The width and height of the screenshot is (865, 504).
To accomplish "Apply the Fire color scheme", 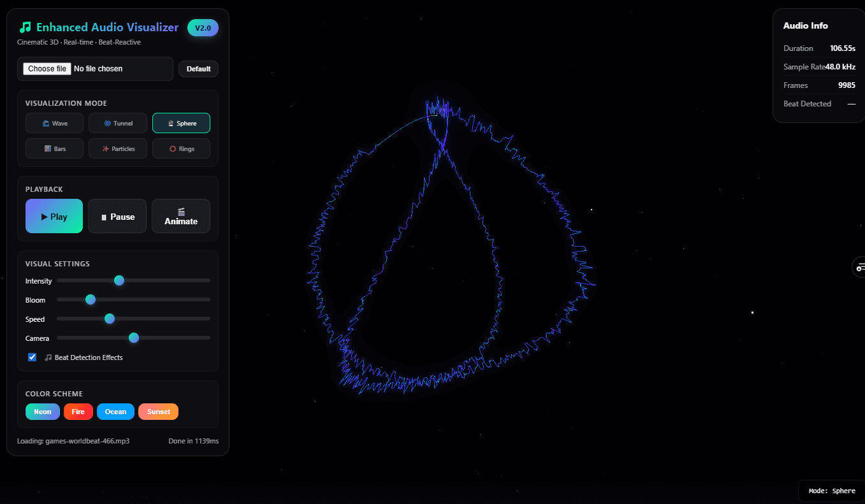I will 78,412.
